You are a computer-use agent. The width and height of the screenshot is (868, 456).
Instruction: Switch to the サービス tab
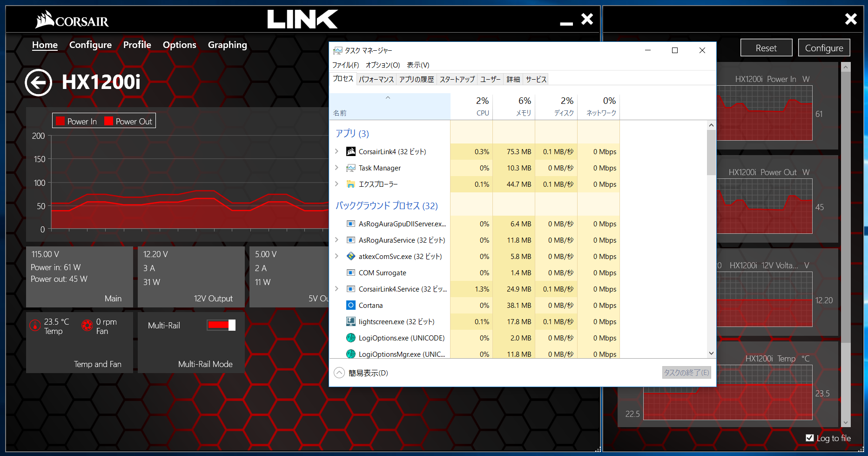(x=536, y=79)
